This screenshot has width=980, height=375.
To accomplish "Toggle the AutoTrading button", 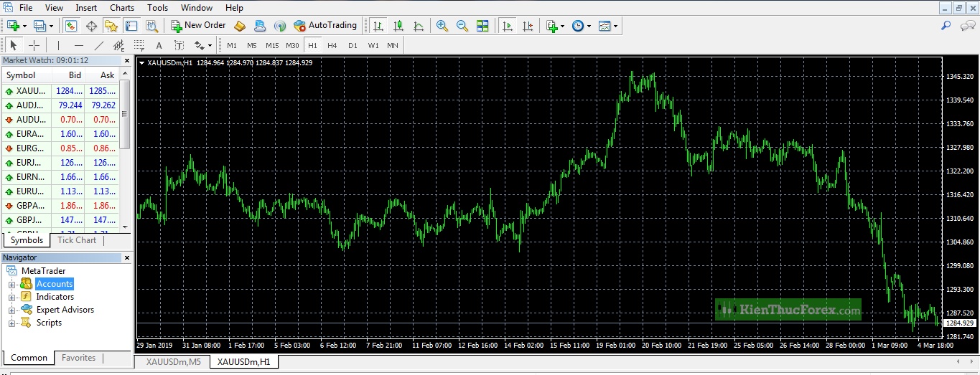I will [325, 25].
